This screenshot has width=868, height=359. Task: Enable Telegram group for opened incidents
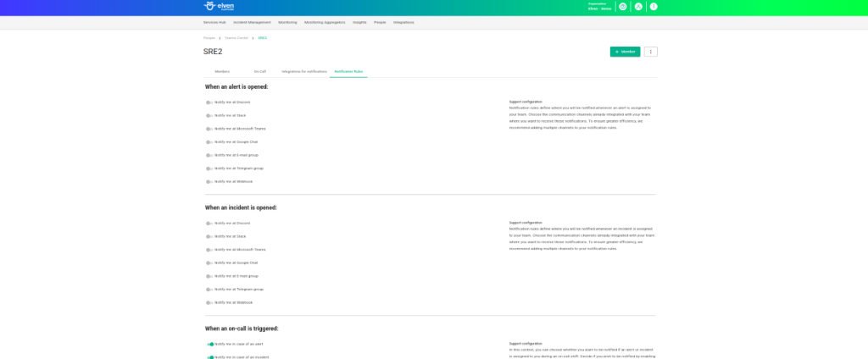pyautogui.click(x=209, y=290)
